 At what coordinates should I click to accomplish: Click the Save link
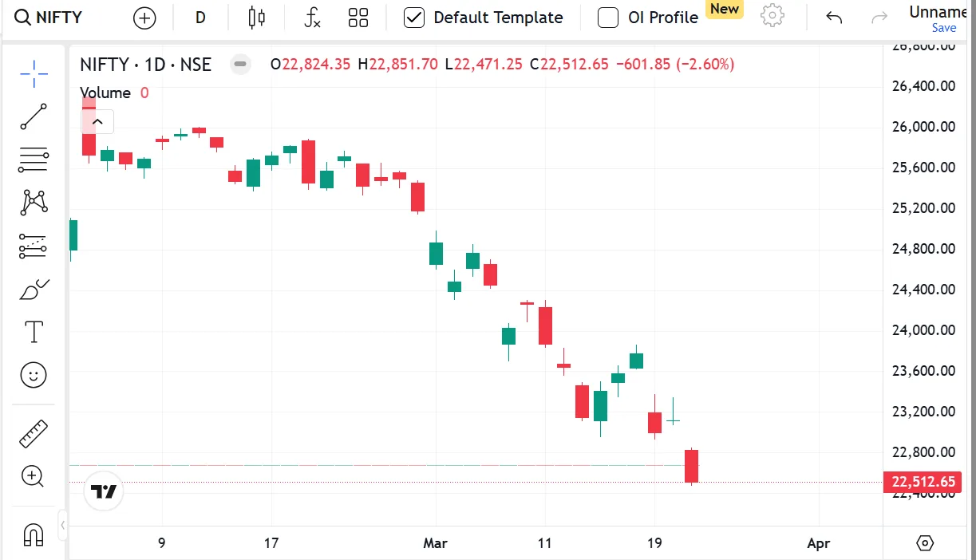click(x=944, y=27)
